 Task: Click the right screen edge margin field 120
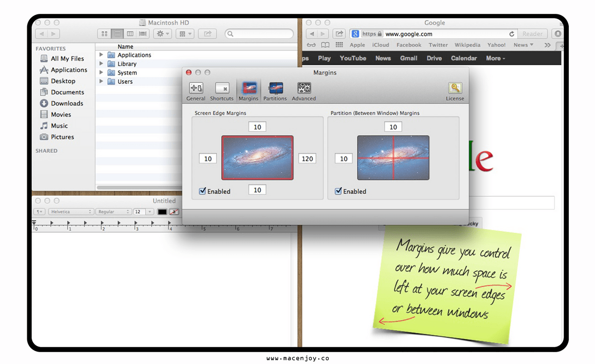point(307,159)
